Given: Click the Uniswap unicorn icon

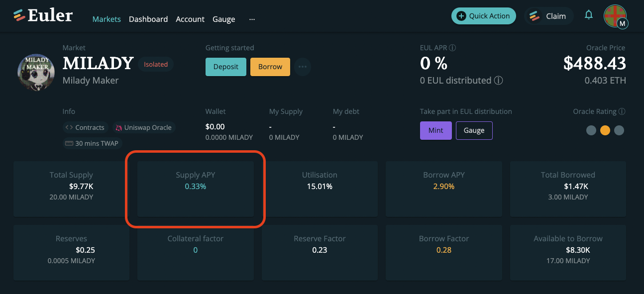Looking at the screenshot, I should tap(119, 128).
